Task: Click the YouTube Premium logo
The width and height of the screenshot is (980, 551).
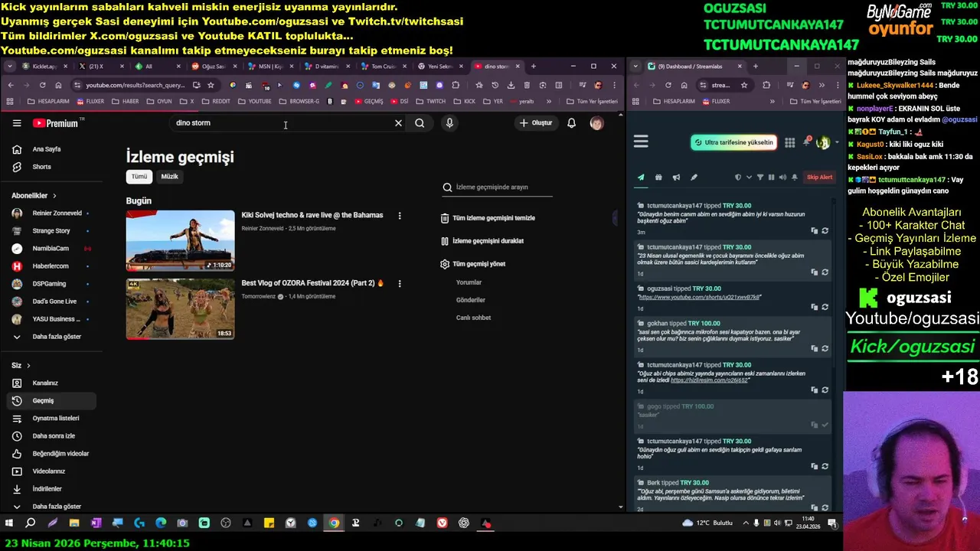Action: pyautogui.click(x=58, y=123)
